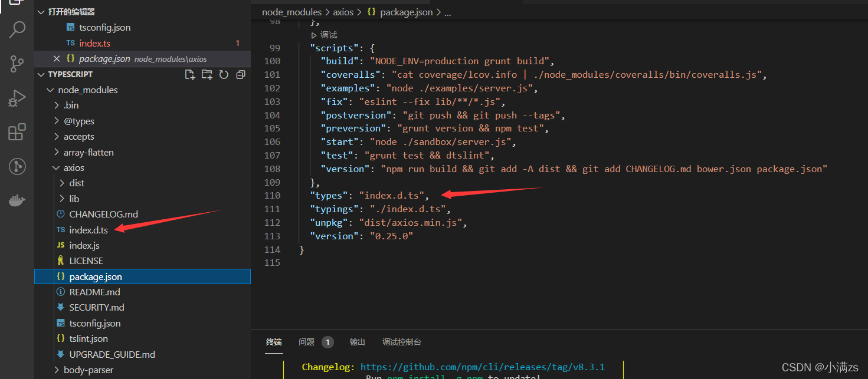Click the New File icon in explorer
Image resolution: width=868 pixels, height=379 pixels.
pos(189,74)
